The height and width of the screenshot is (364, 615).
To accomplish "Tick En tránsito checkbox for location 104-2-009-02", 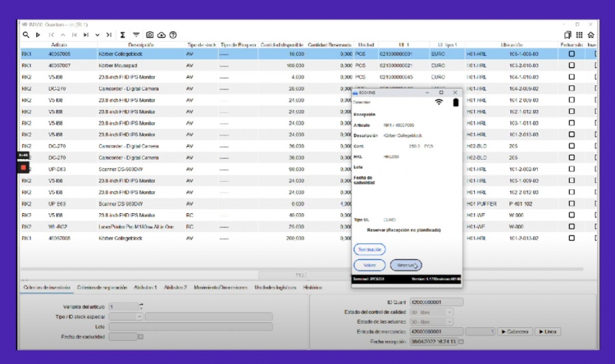I will [x=571, y=88].
